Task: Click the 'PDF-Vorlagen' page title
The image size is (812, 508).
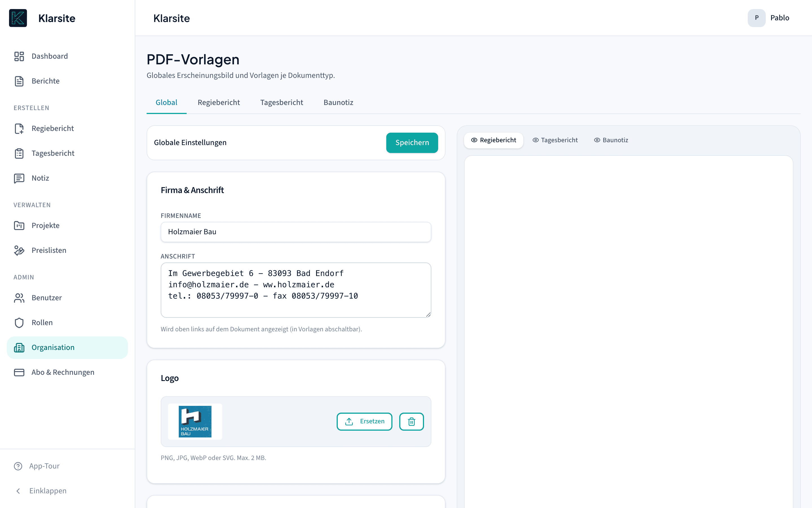Action: coord(193,60)
